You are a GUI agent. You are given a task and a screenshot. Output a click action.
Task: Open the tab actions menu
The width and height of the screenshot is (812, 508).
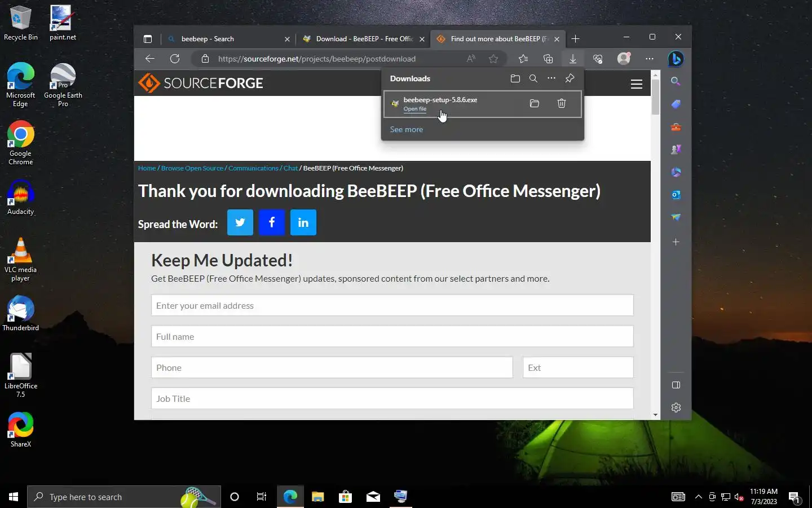click(x=148, y=39)
